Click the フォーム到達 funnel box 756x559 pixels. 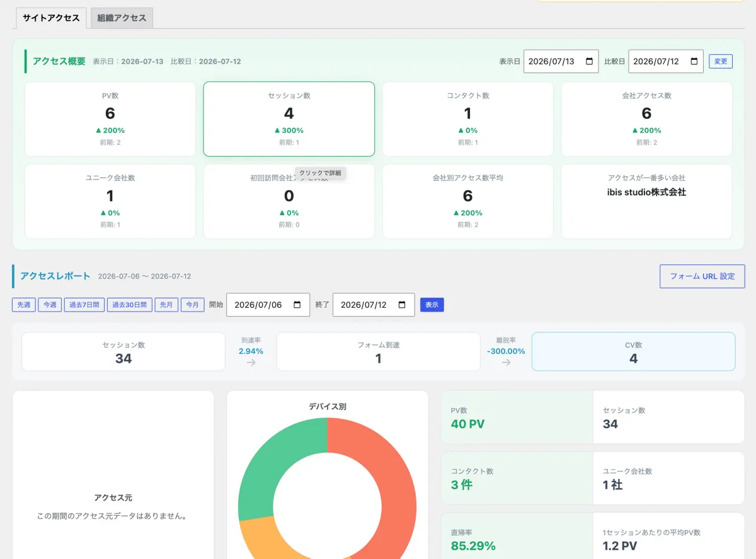click(x=379, y=352)
